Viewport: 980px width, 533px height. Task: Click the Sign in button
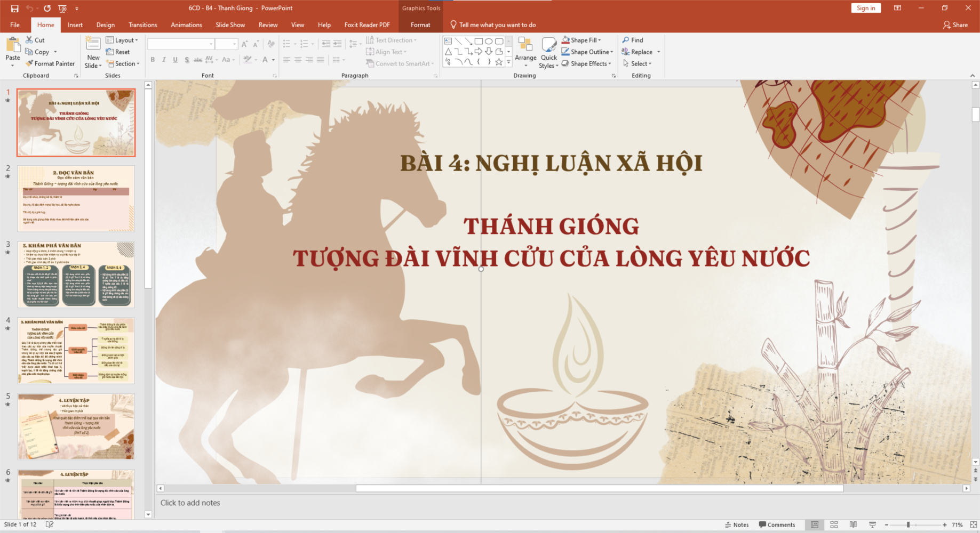(865, 8)
